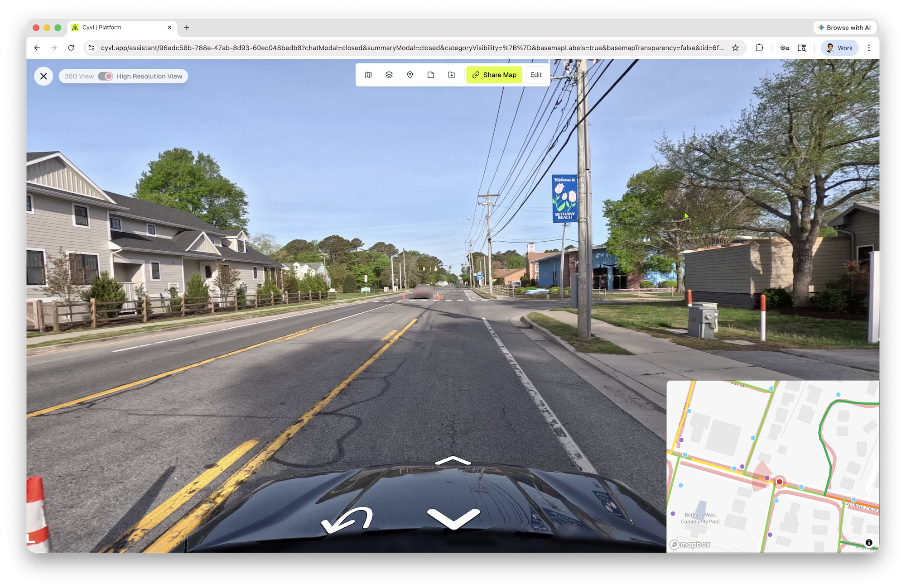Open the Work profile menu

[x=839, y=48]
